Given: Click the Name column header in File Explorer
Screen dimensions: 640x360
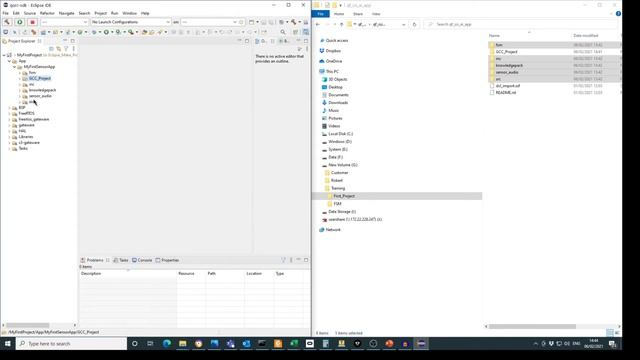Looking at the screenshot, I should [x=529, y=36].
